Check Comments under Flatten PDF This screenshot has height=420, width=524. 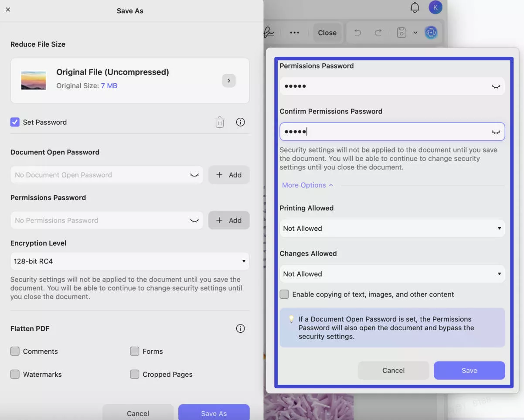coord(15,351)
